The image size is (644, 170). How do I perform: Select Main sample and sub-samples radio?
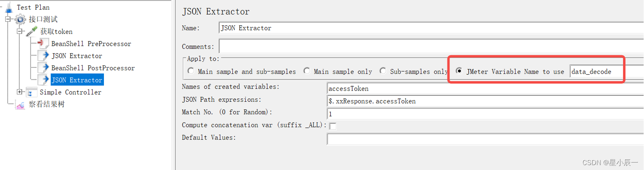(x=191, y=71)
